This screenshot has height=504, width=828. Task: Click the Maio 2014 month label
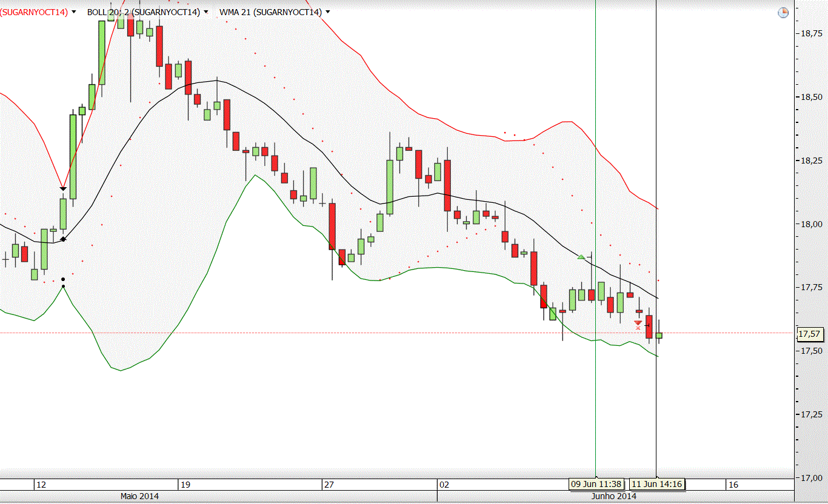139,496
